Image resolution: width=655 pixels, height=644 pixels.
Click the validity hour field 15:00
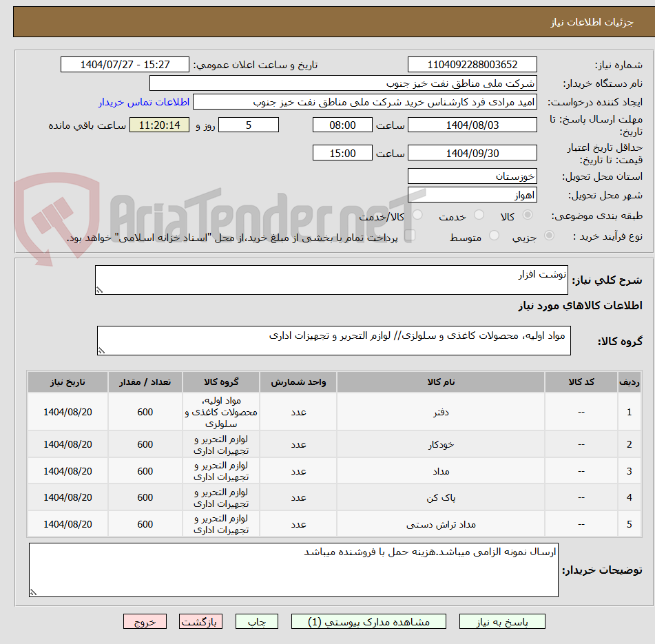(x=342, y=153)
